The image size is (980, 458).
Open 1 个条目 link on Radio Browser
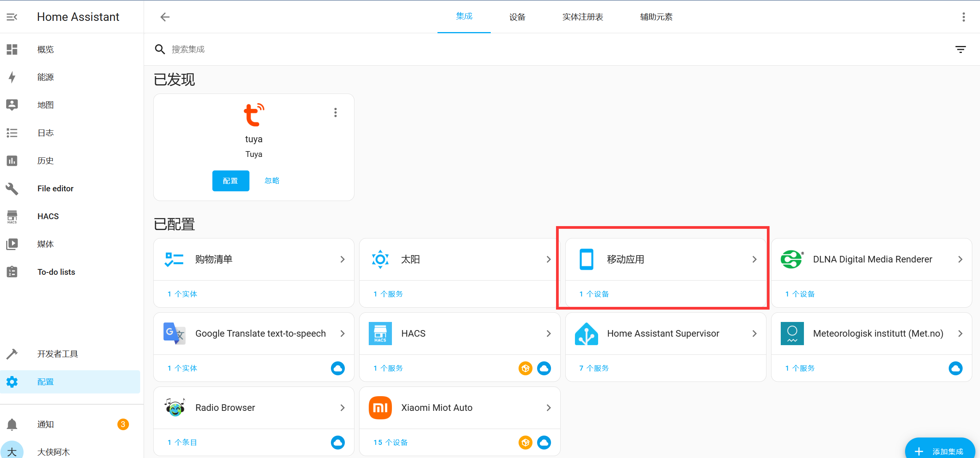[182, 443]
